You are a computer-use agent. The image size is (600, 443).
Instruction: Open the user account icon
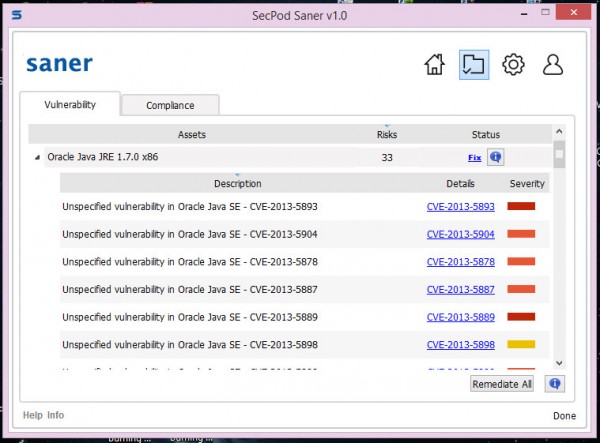pos(553,64)
